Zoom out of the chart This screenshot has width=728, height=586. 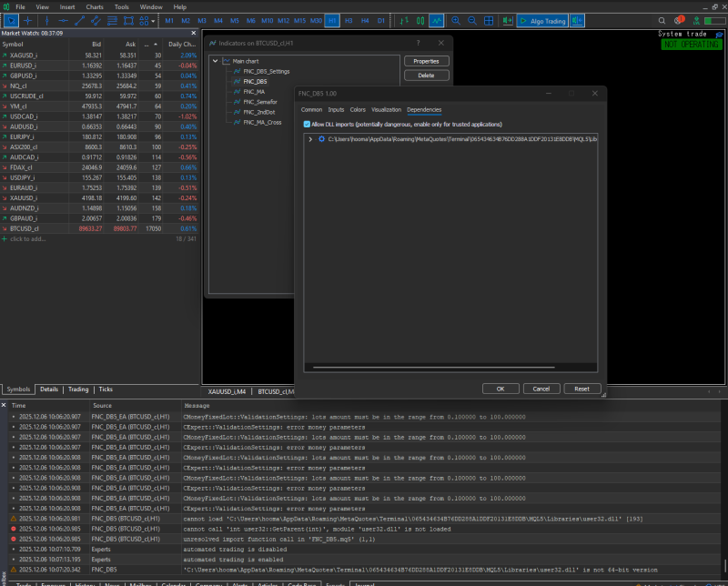[x=472, y=20]
